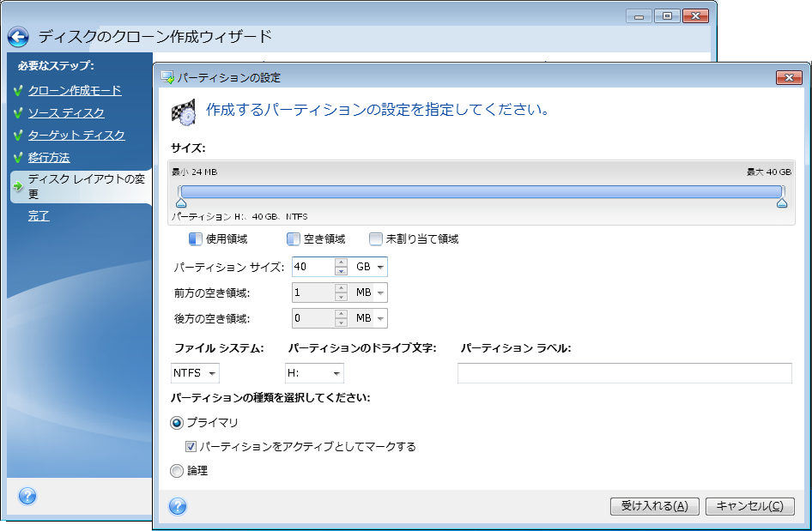Go to クローン作成モード step

pyautogui.click(x=75, y=90)
